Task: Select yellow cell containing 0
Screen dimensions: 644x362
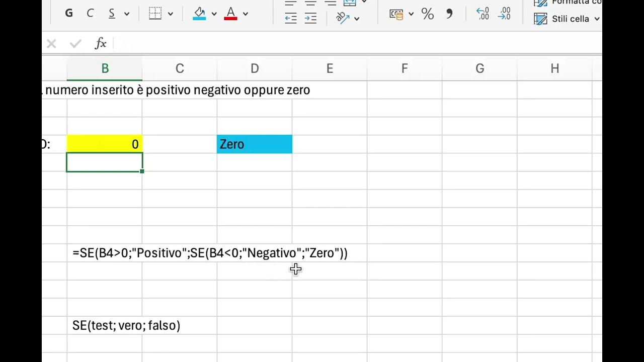Action: [x=105, y=144]
